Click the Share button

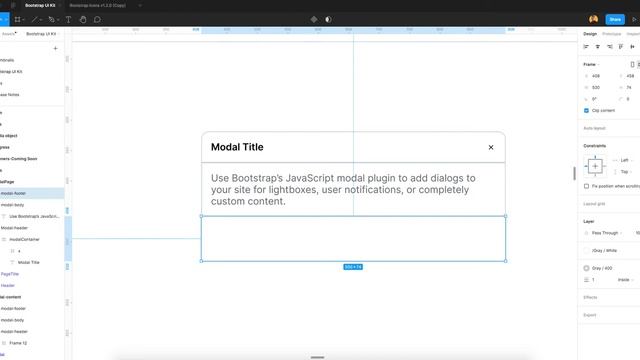pos(615,19)
